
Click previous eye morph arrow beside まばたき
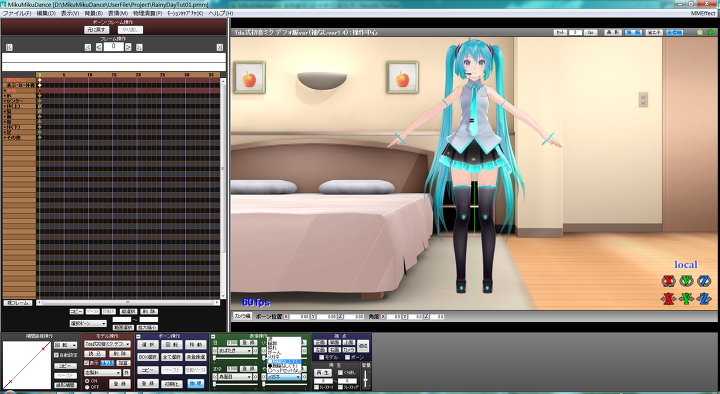pyautogui.click(x=214, y=351)
